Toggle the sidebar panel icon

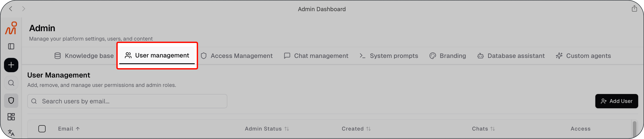coord(11,46)
